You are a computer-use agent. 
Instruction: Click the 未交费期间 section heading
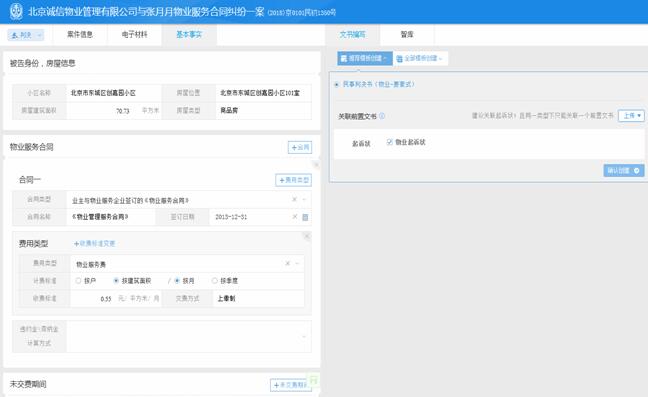coord(28,384)
